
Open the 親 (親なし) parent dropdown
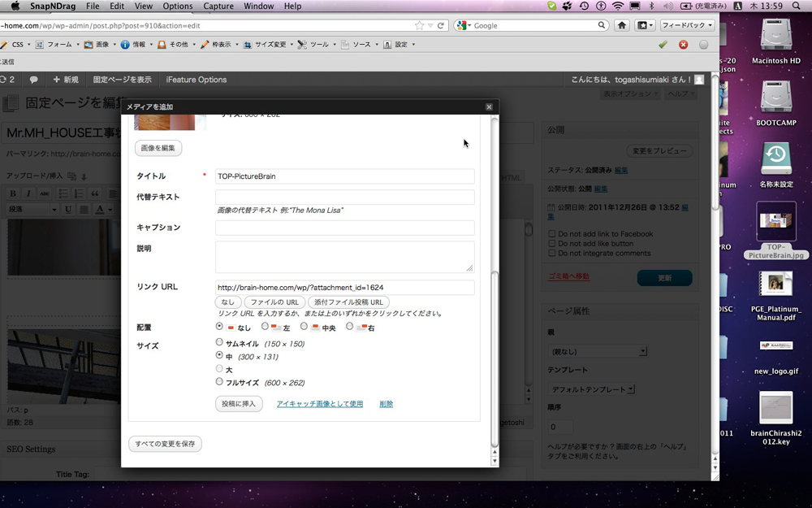598,351
